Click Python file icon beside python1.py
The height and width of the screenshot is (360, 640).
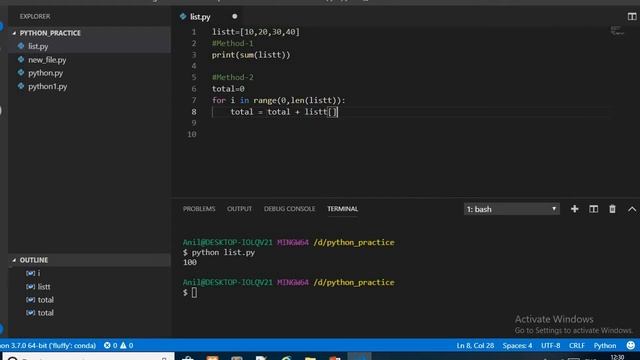(21, 86)
